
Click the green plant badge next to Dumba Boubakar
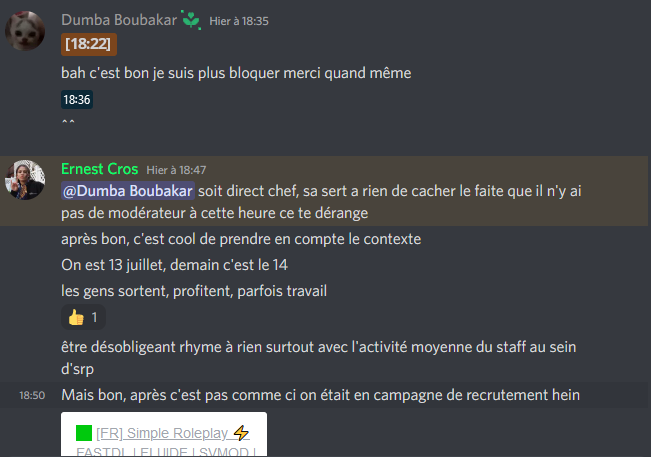coord(191,20)
